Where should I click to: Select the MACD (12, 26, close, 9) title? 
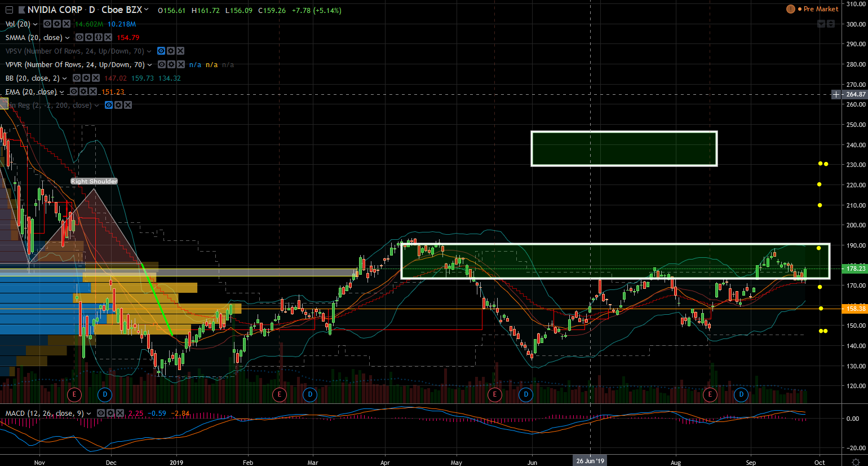[45, 413]
